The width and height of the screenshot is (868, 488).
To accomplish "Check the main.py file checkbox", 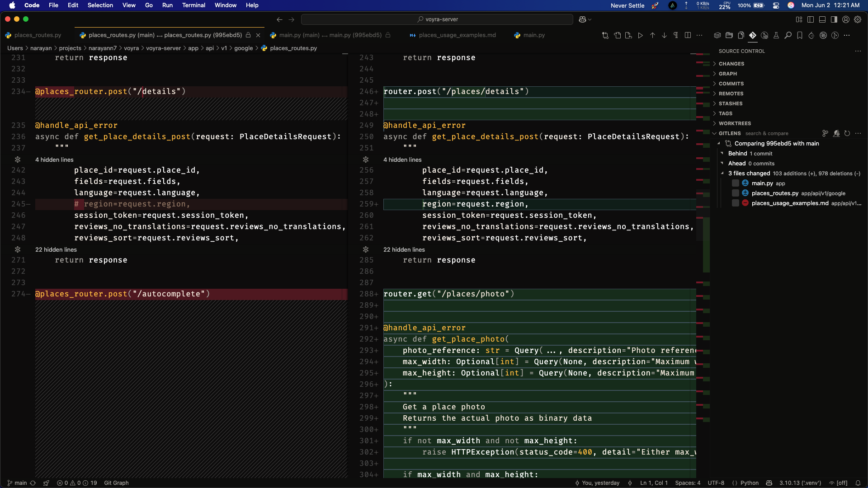I will click(736, 183).
